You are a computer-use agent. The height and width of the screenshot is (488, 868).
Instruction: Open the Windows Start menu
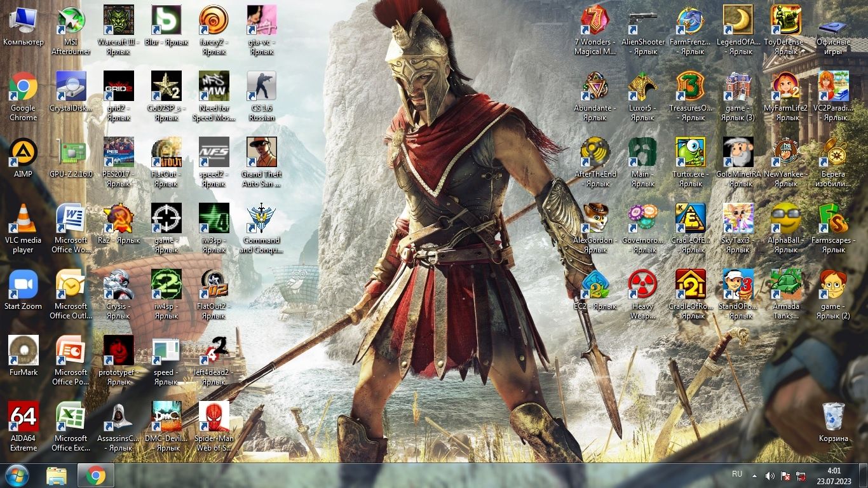[17, 475]
